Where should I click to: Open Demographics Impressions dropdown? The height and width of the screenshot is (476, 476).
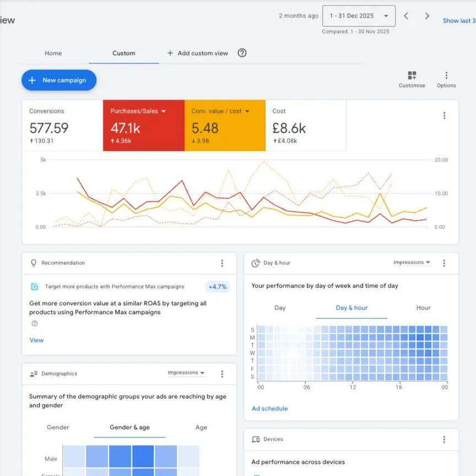(186, 372)
